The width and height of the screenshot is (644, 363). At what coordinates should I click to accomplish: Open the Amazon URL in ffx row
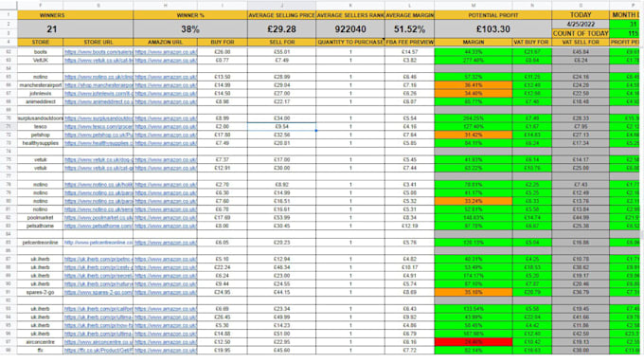(166, 351)
